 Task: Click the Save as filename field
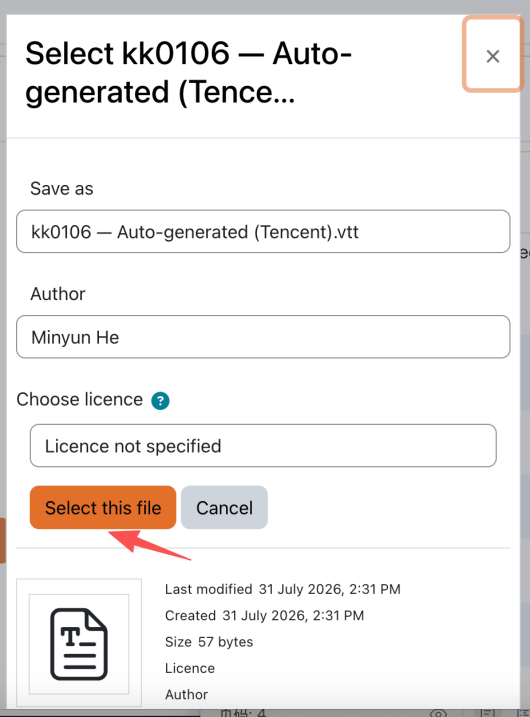[263, 231]
